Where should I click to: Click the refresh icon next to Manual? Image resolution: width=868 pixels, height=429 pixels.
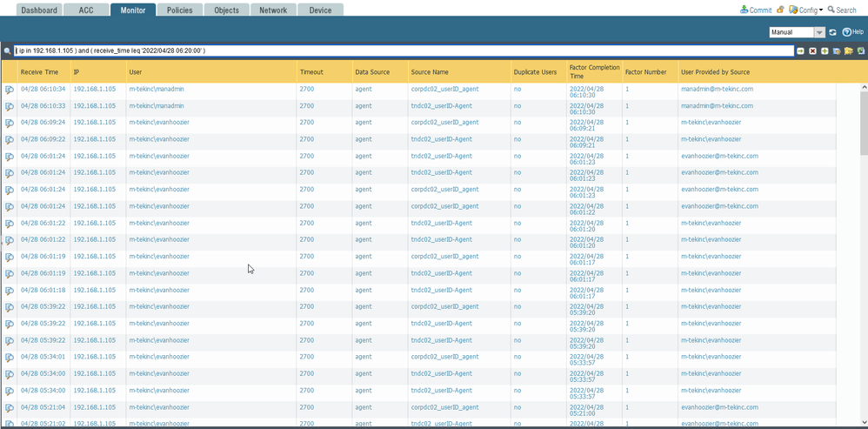click(832, 32)
